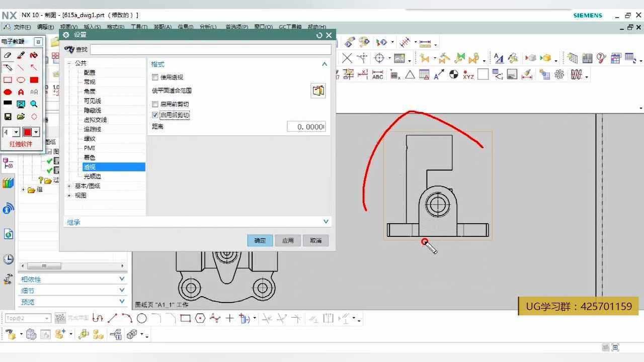Click the magnifier icon in the whiteboard panel
Image resolution: width=644 pixels, height=362 pixels.
pos(34,104)
